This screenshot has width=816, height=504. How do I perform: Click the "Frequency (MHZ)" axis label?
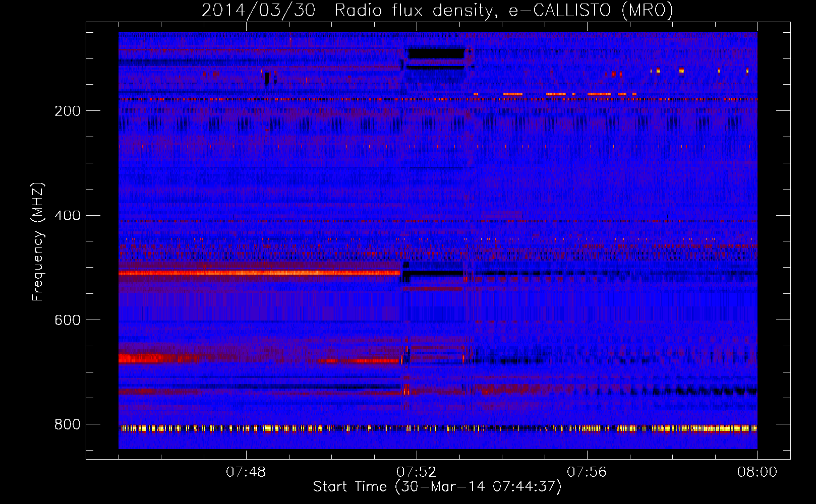coord(37,242)
